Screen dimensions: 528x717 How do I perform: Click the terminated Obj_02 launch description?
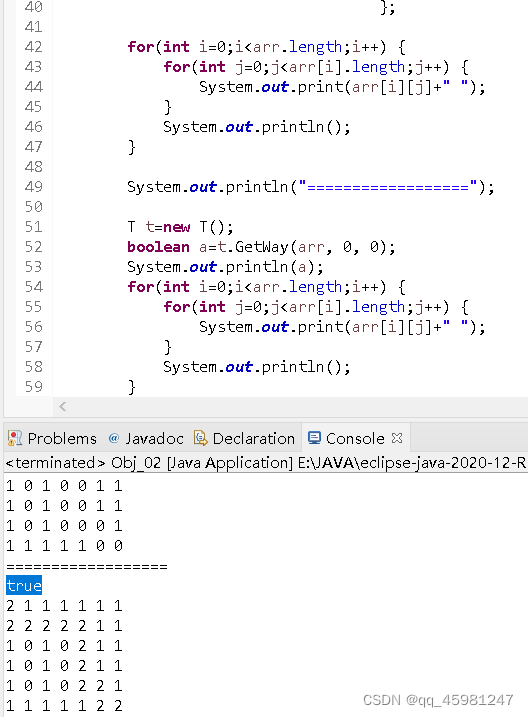(265, 463)
